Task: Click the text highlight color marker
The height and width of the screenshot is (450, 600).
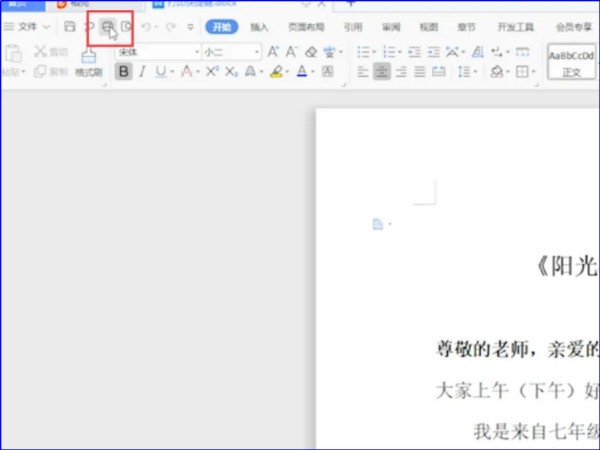Action: pyautogui.click(x=277, y=71)
